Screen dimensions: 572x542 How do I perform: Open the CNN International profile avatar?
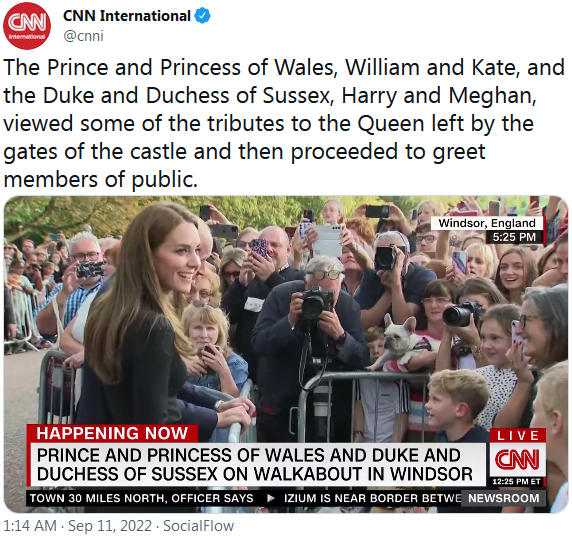coord(27,26)
